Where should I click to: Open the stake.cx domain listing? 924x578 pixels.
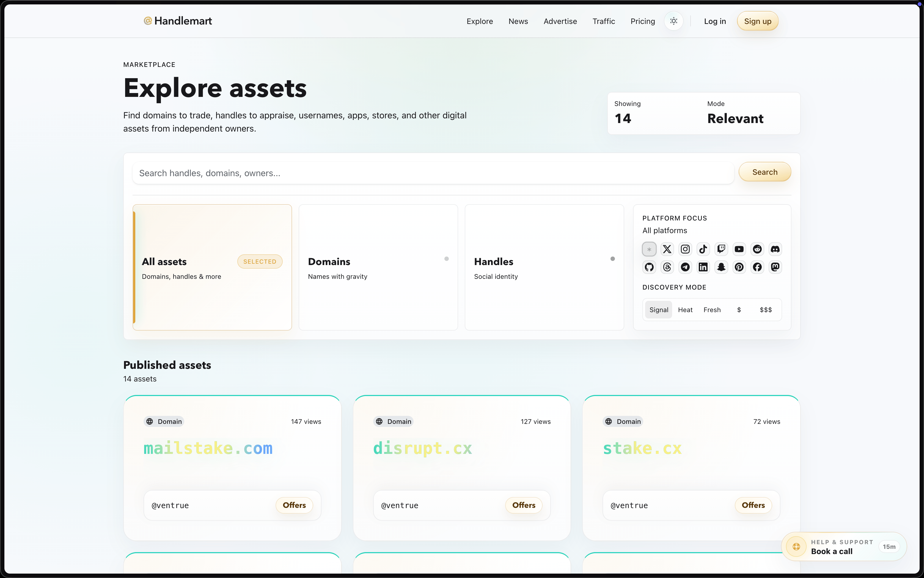point(643,448)
